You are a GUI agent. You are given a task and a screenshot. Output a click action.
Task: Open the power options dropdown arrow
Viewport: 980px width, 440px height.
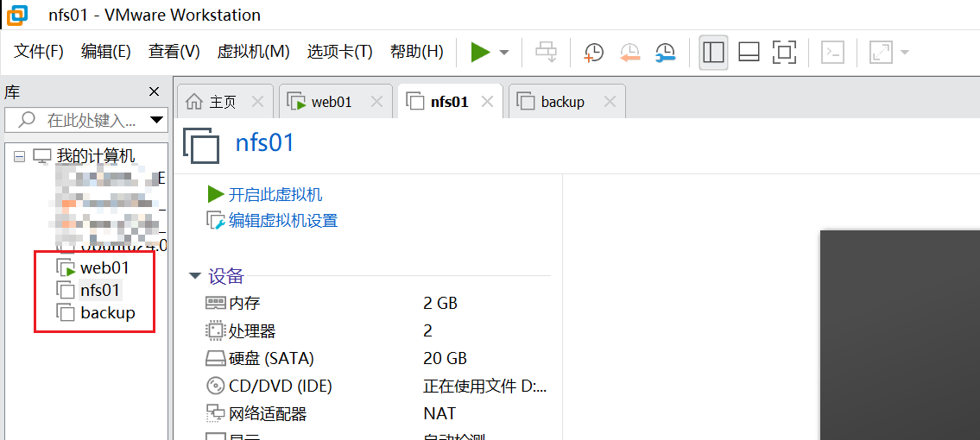(x=504, y=53)
